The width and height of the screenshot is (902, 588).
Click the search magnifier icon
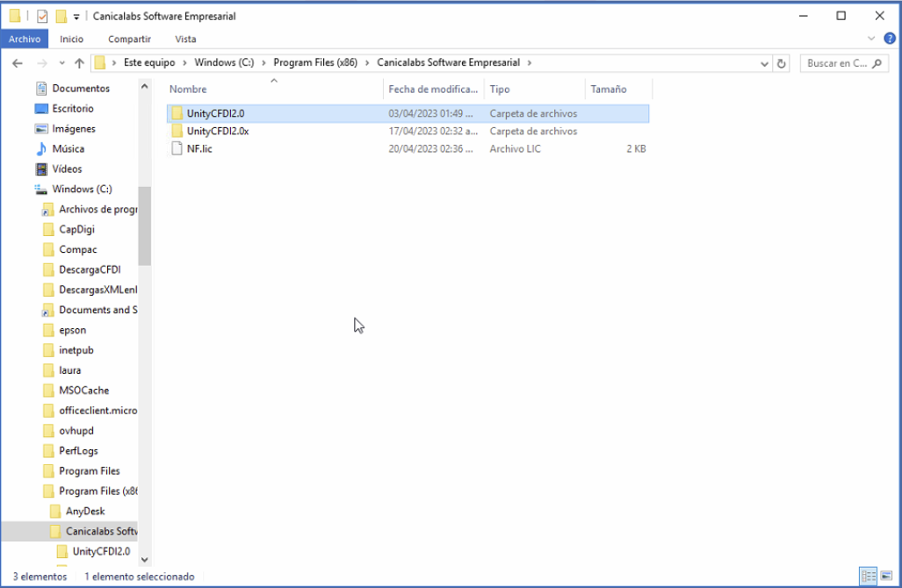click(x=877, y=63)
